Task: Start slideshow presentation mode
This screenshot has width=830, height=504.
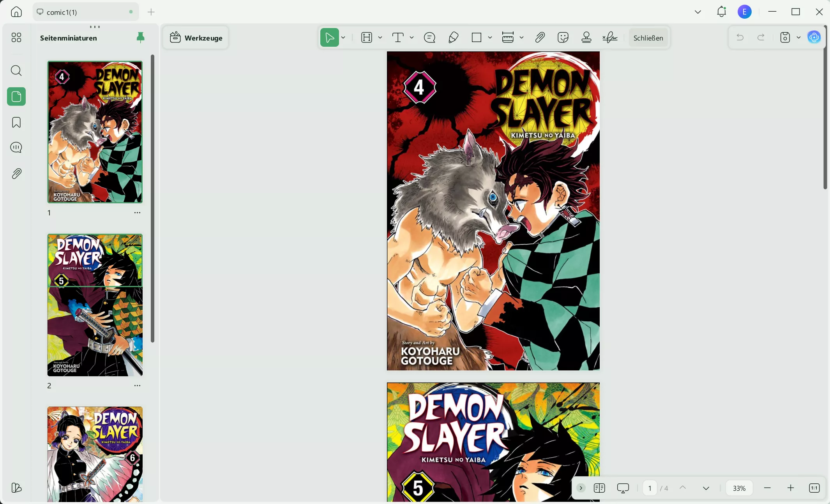Action: pos(623,488)
